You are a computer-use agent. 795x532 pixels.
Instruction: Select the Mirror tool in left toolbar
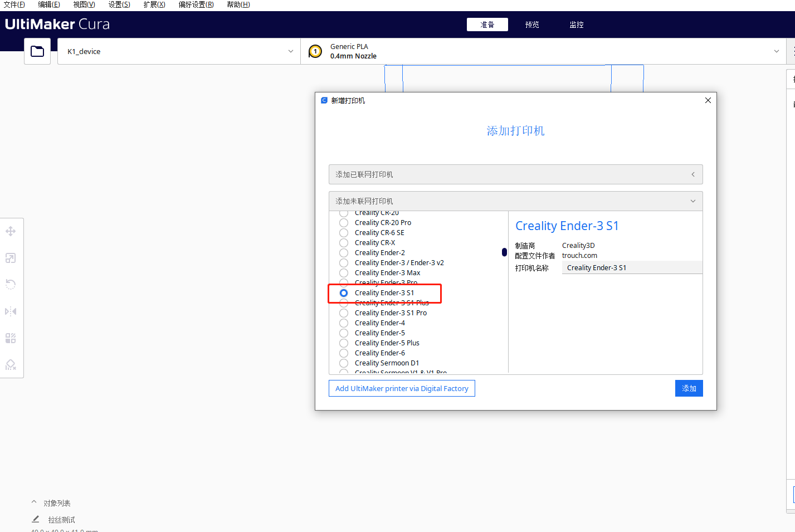(x=11, y=311)
